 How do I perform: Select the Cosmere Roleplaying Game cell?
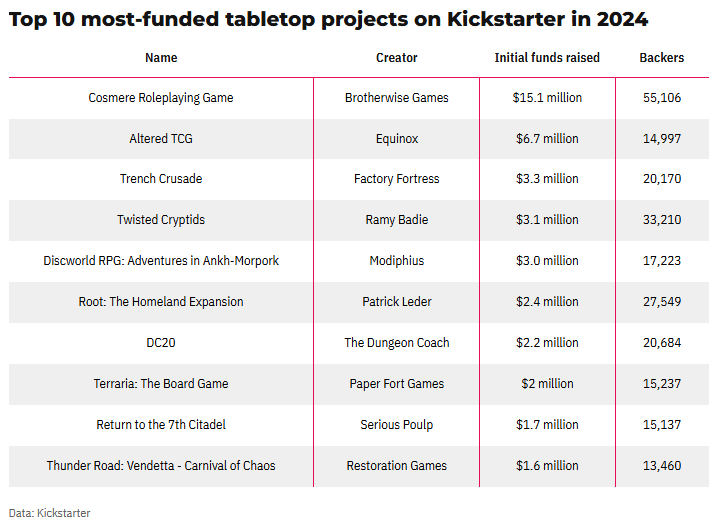click(161, 98)
